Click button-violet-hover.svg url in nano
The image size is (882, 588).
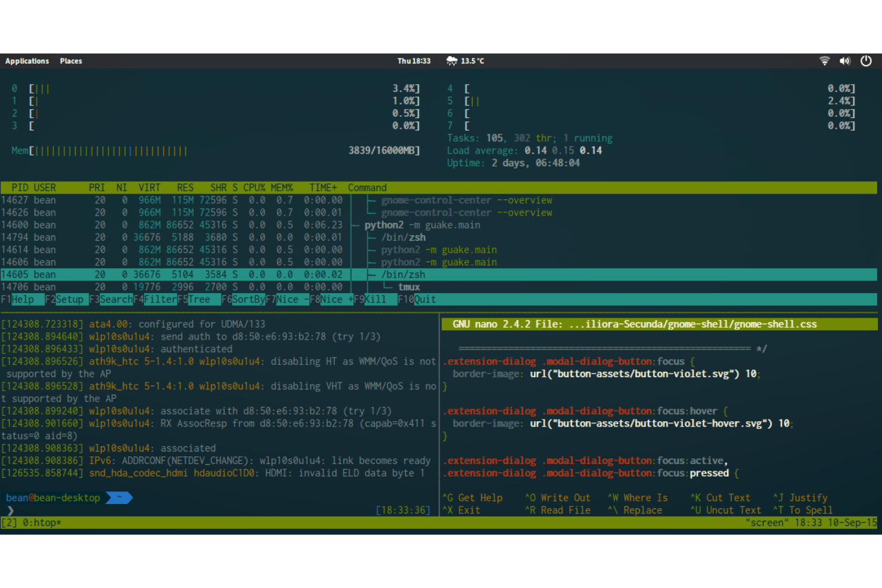[x=651, y=424]
